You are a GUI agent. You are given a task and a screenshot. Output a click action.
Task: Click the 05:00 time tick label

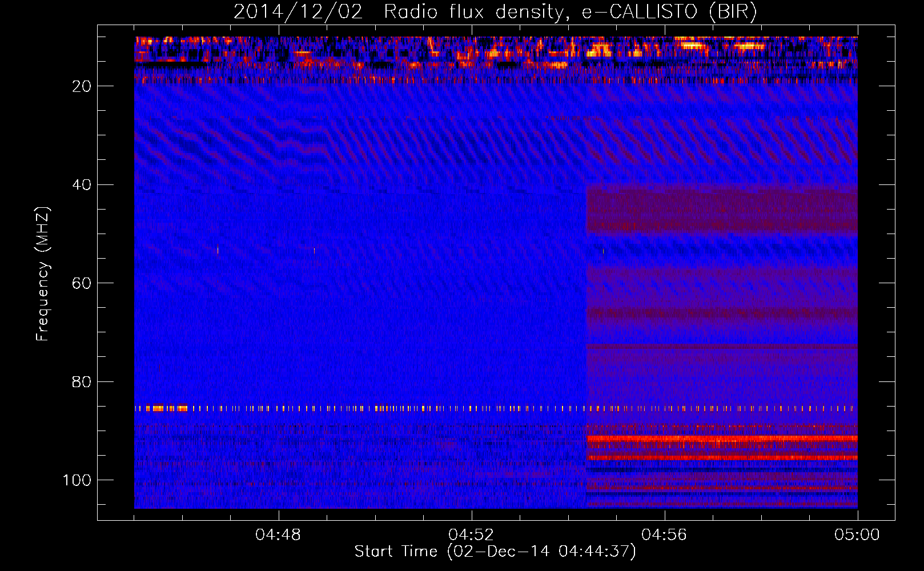pyautogui.click(x=857, y=535)
